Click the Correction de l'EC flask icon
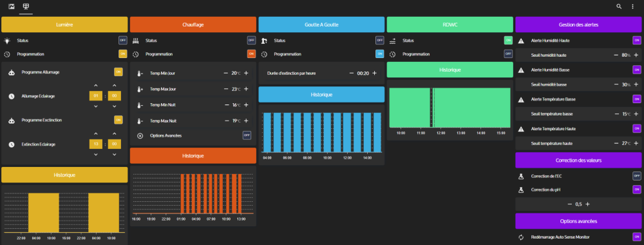The image size is (644, 245). 521,176
